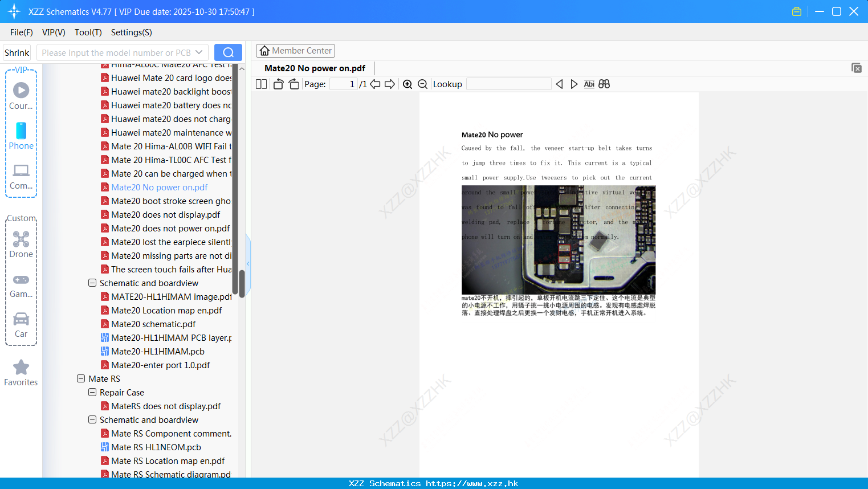
Task: Rotate page counterclockwise
Action: point(278,84)
